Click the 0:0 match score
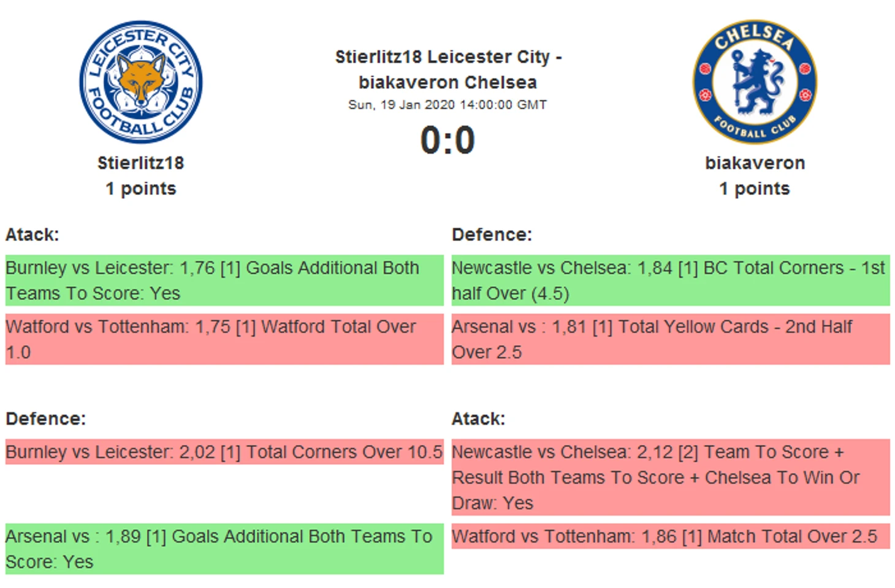 point(447,140)
